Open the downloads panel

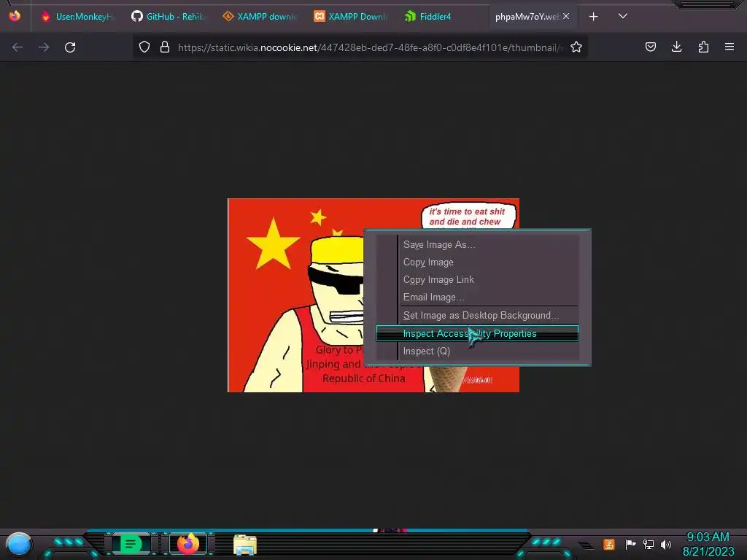(x=676, y=47)
